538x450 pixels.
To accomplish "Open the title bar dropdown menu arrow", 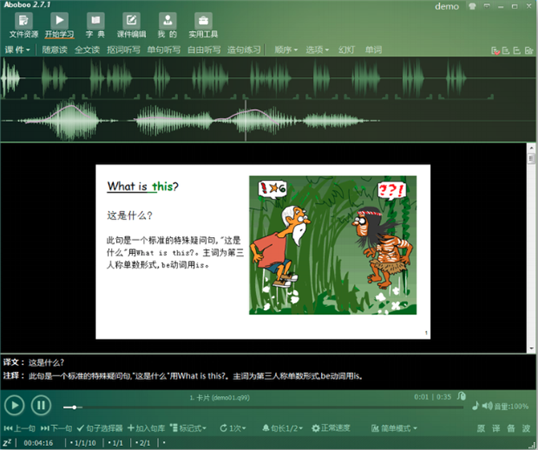I will [487, 6].
